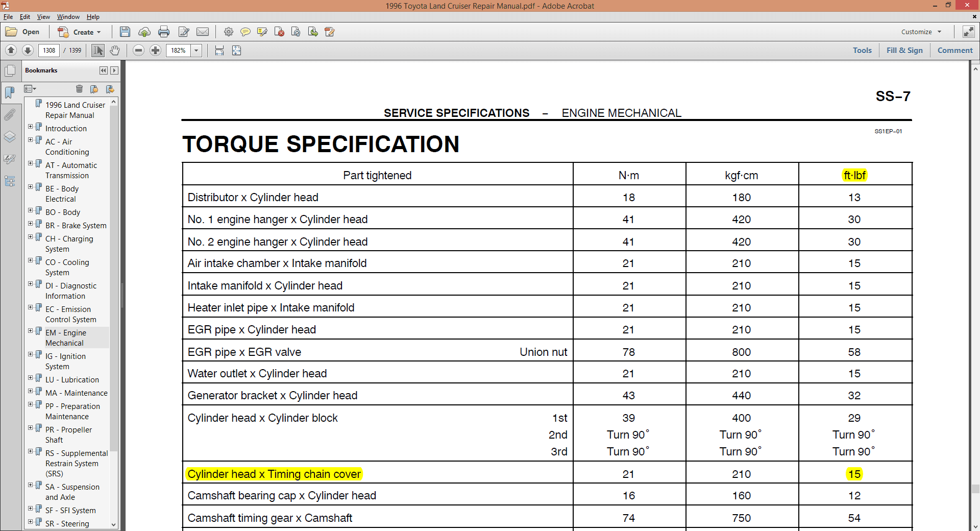Click the page number input field
This screenshot has height=531, width=980.
click(x=49, y=50)
